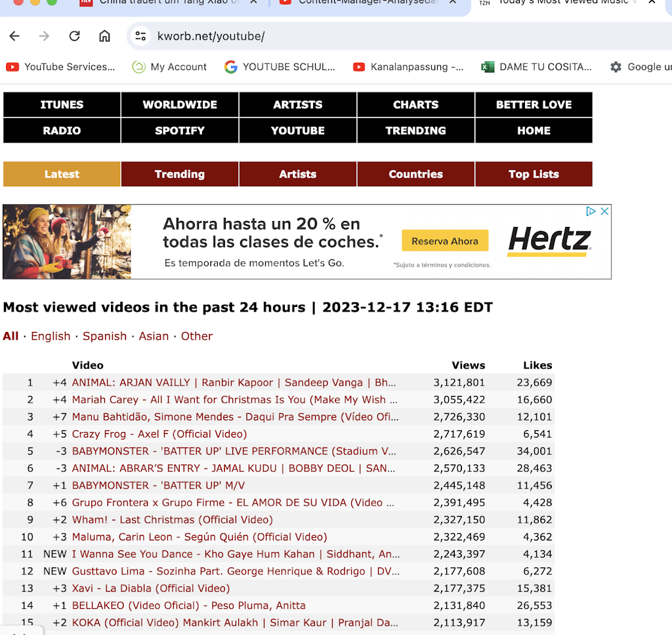The height and width of the screenshot is (635, 672).
Task: Click the Reserva Ahora button in ad
Action: tap(445, 241)
